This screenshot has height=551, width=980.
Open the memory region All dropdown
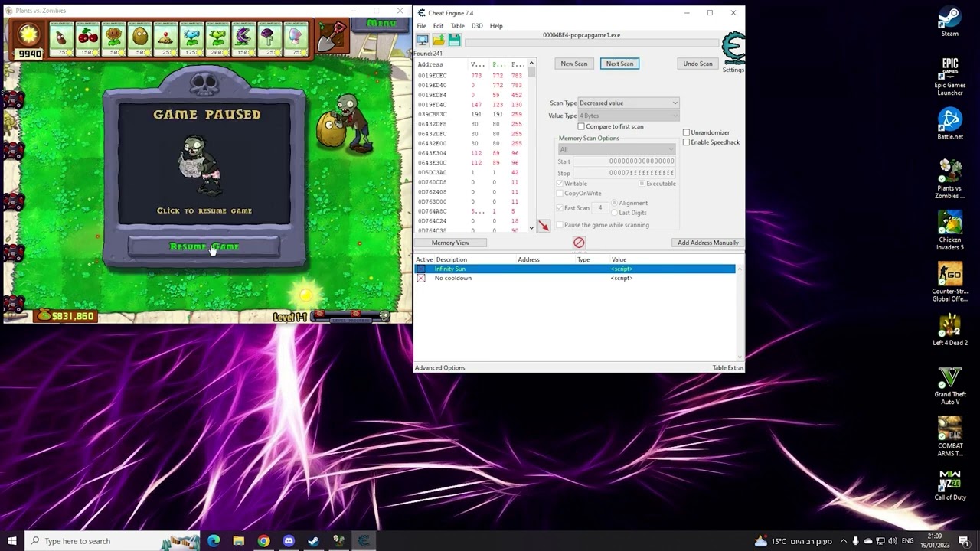tap(616, 149)
